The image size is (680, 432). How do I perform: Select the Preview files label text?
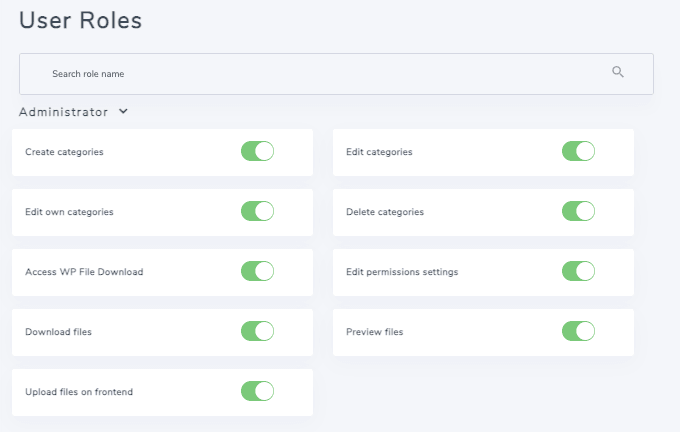point(375,332)
